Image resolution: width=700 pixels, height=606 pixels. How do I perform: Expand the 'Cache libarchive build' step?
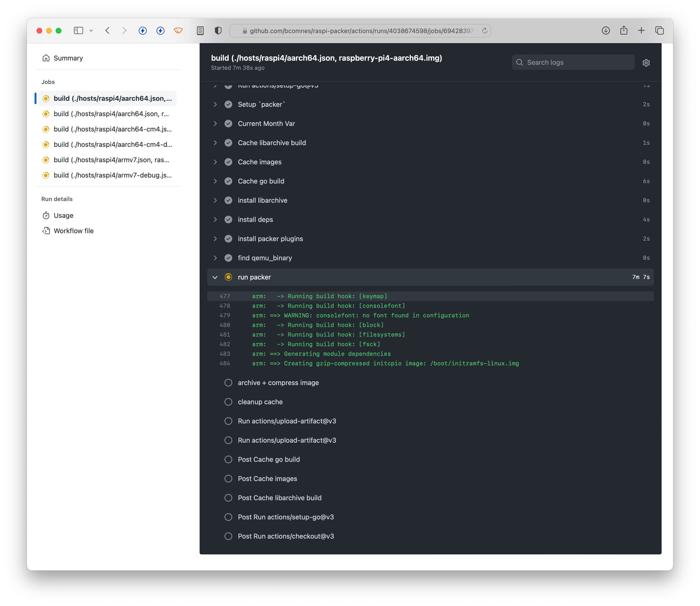point(215,143)
